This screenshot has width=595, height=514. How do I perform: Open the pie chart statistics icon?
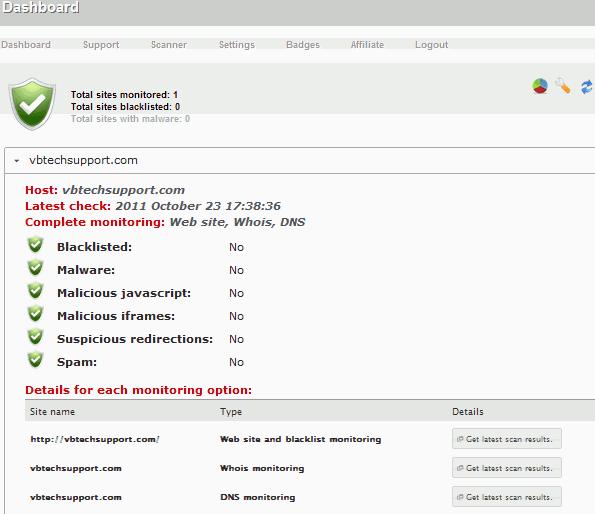[x=540, y=86]
